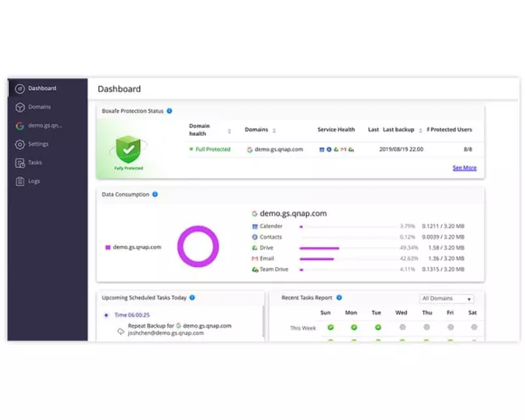Open the Logs clipboard icon
Image resolution: width=525 pixels, height=420 pixels.
click(x=20, y=181)
